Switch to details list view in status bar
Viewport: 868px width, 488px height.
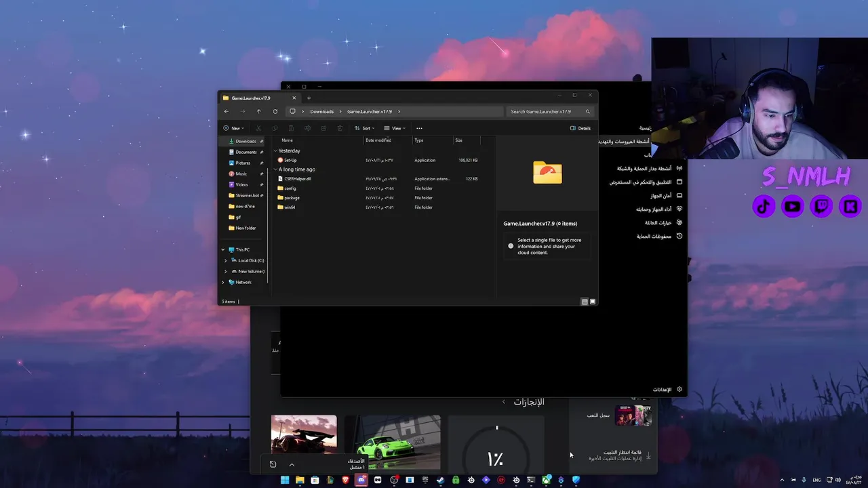pyautogui.click(x=585, y=302)
